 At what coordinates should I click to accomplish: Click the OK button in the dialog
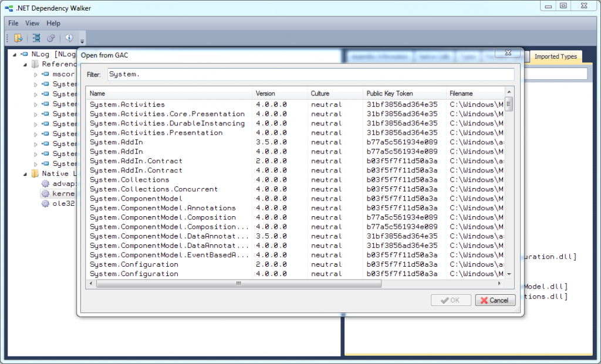451,301
